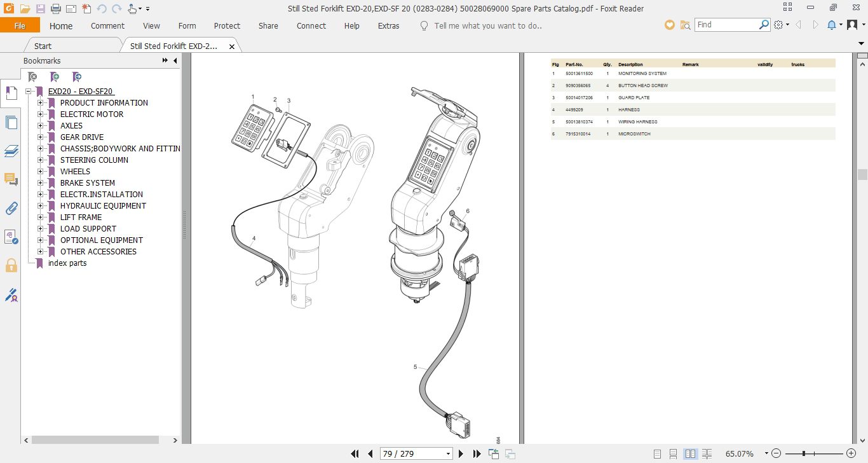
Task: Open the zoom percentage dropdown arrow
Action: (766, 454)
